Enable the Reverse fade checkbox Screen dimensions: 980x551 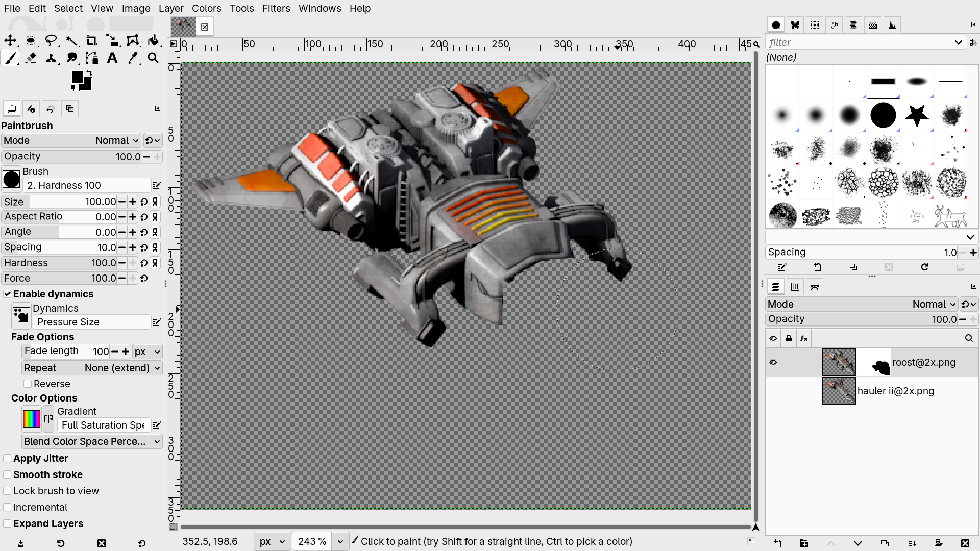point(28,384)
